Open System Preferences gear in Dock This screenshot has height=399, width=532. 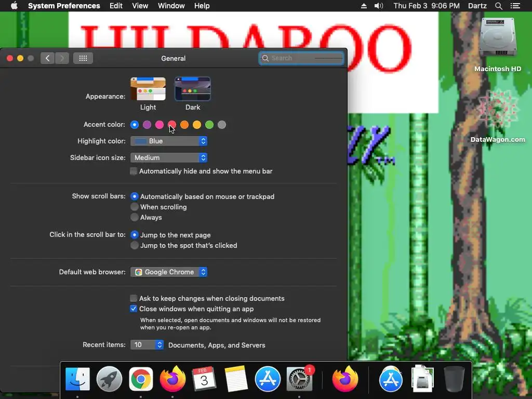299,379
